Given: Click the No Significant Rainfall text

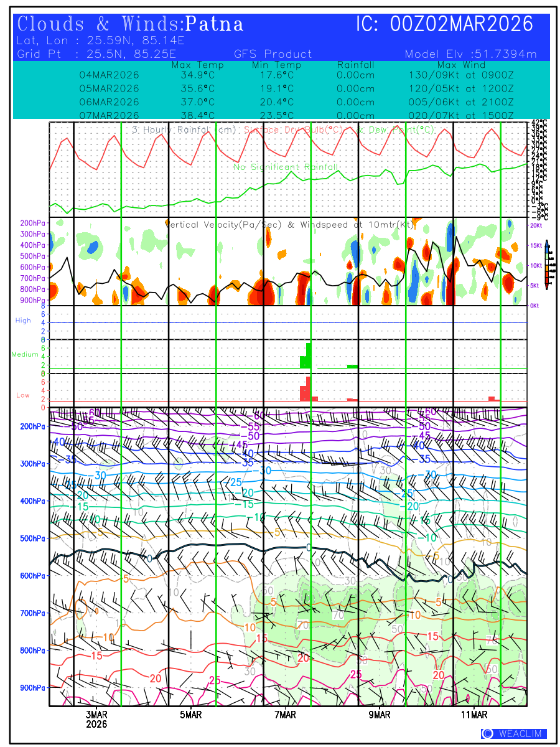Looking at the screenshot, I should (286, 167).
